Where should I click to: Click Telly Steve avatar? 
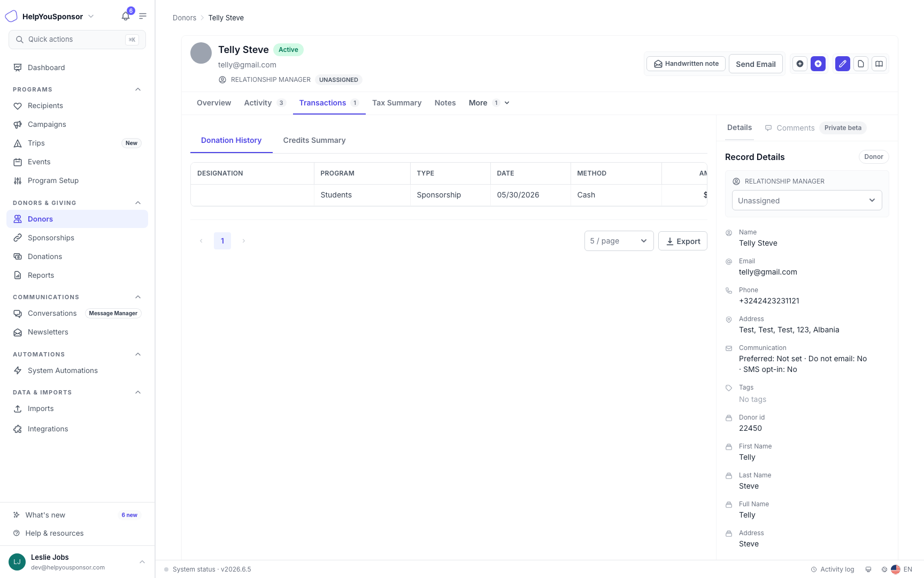pos(201,53)
